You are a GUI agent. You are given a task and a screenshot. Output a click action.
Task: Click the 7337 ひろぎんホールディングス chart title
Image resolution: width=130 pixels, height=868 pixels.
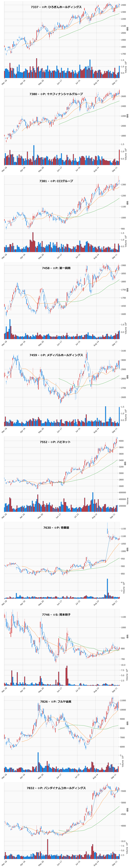56,7
